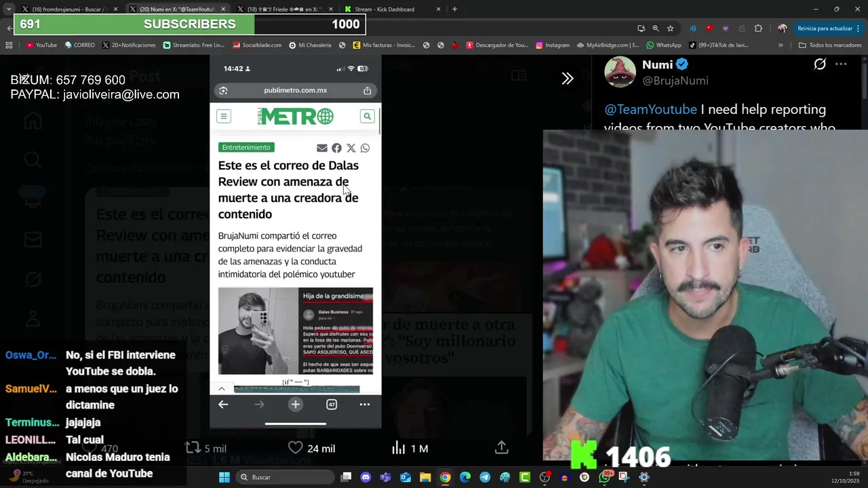Open a new browser tab with plus

[454, 9]
